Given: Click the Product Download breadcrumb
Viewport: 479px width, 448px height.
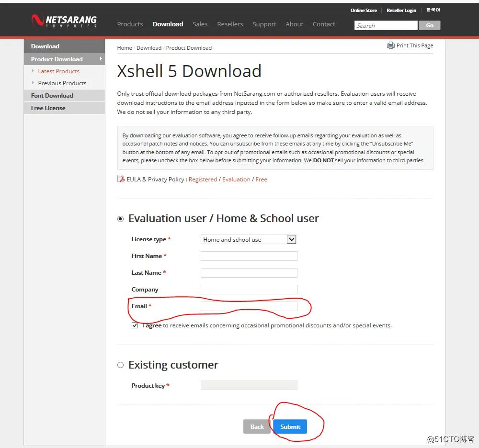Looking at the screenshot, I should pyautogui.click(x=189, y=48).
